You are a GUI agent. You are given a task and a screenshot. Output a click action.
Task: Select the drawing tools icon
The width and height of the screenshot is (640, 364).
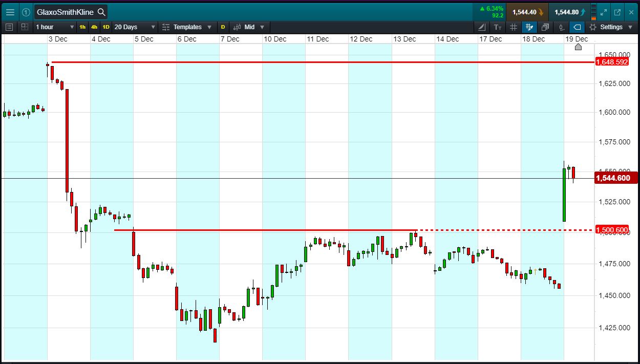(x=482, y=27)
